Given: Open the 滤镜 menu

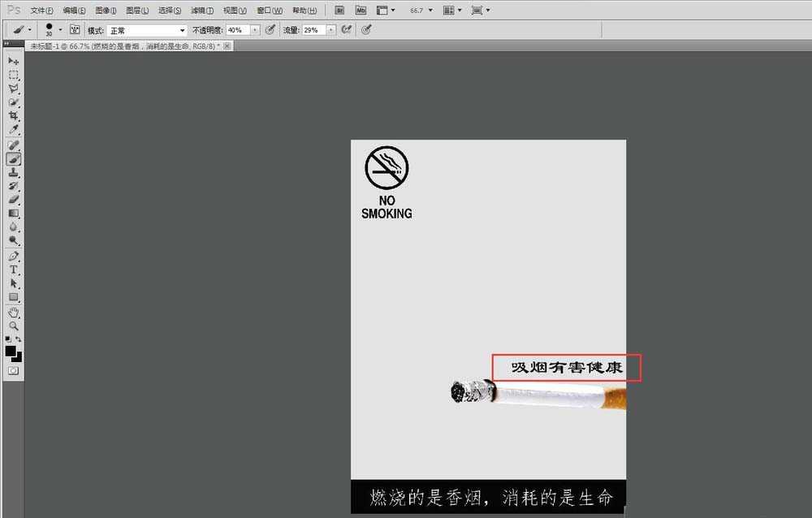Looking at the screenshot, I should (201, 10).
